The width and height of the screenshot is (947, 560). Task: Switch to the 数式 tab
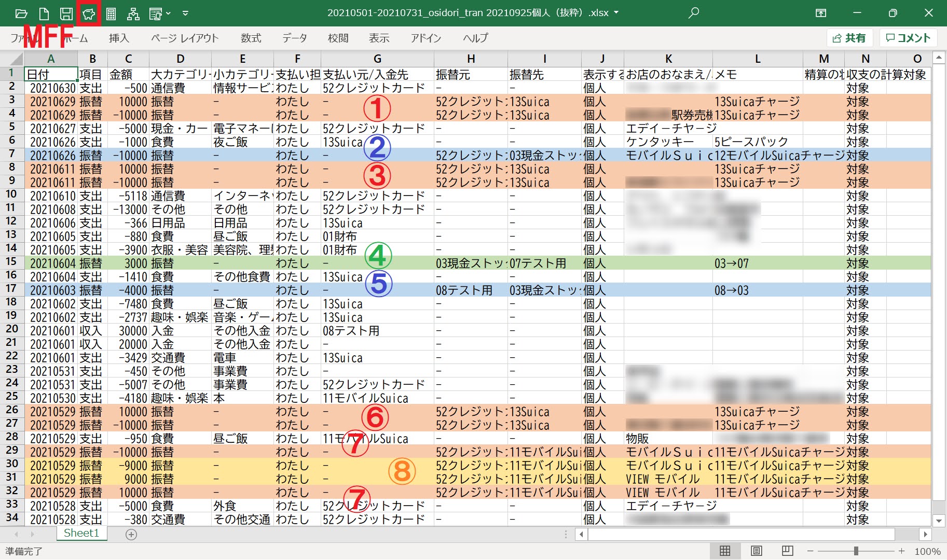tap(251, 38)
